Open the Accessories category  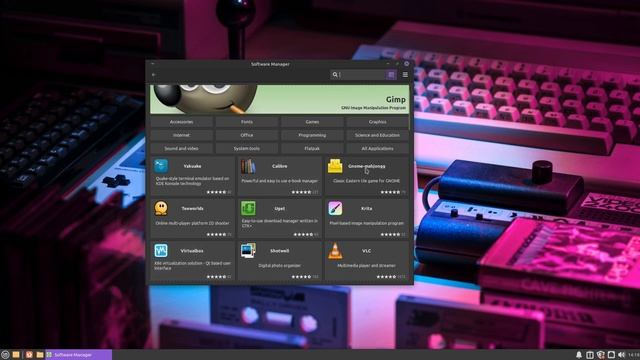click(x=181, y=122)
